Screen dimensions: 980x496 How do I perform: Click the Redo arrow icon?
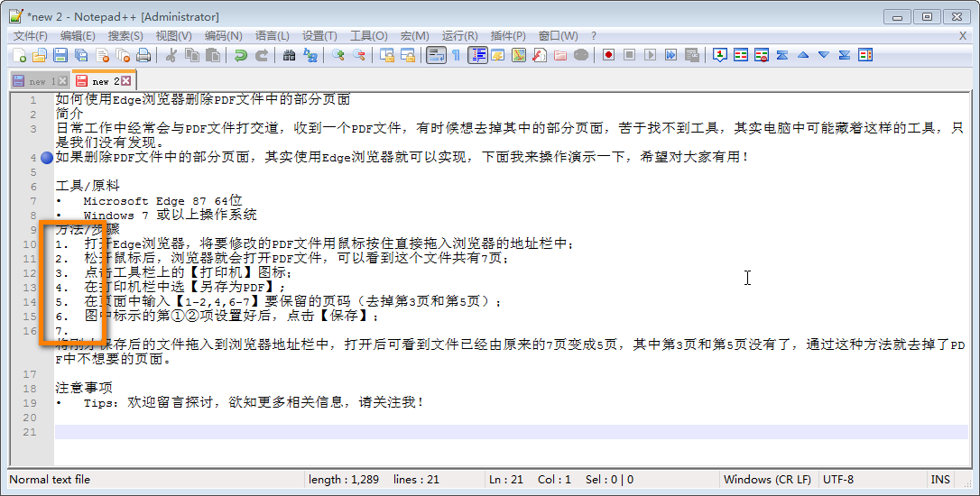[262, 55]
